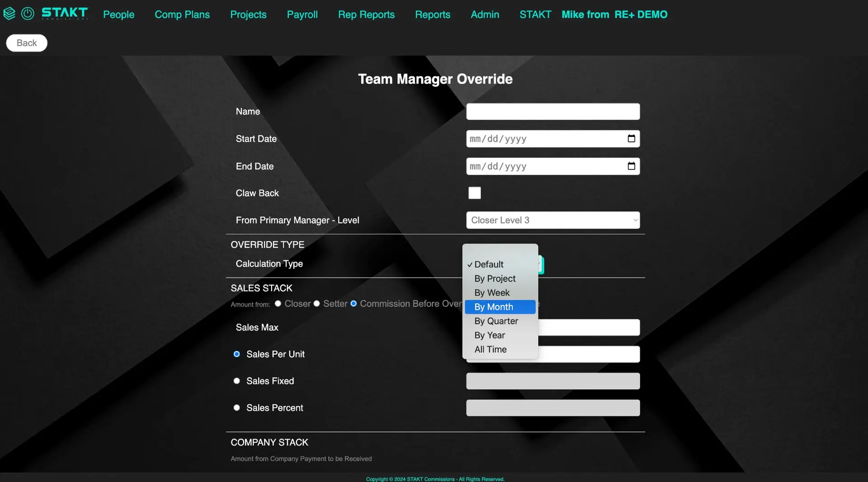Click the Sales Fixed value field
Screen dimensions: 868x482
[553, 381]
